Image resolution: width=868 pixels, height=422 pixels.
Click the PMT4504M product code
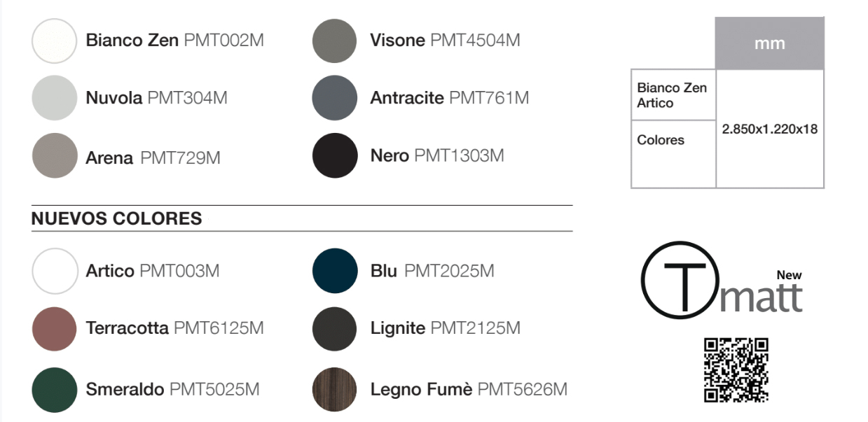point(475,41)
